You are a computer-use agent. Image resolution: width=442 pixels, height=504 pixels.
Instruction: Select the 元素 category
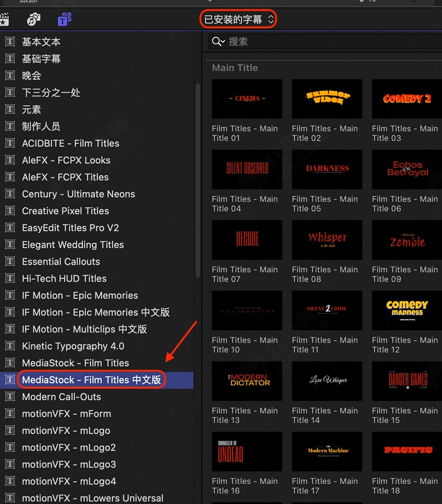pyautogui.click(x=96, y=110)
